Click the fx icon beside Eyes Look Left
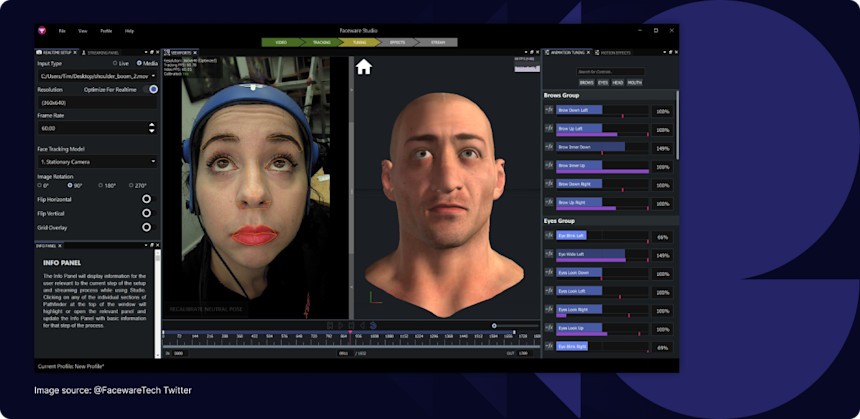The image size is (860, 419). coord(548,291)
